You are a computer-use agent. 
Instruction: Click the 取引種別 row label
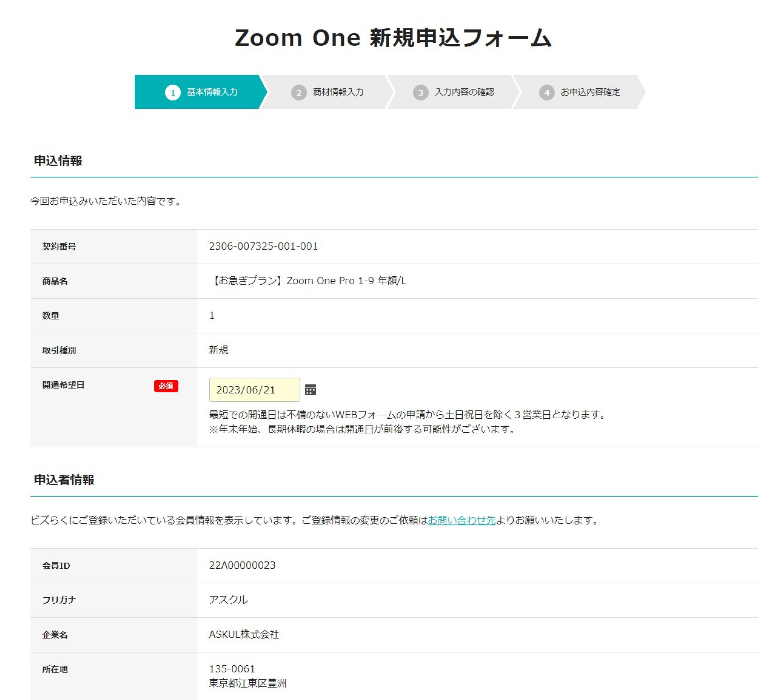59,350
